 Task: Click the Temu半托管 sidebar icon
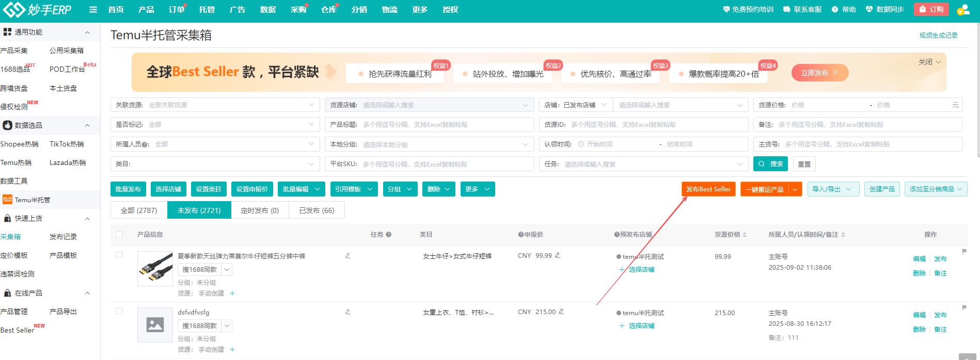click(7, 200)
